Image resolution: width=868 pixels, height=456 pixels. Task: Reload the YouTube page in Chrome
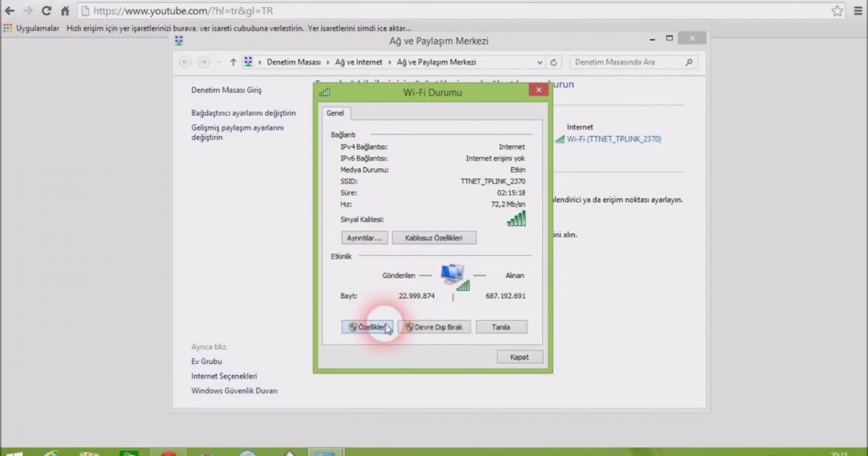pos(46,11)
